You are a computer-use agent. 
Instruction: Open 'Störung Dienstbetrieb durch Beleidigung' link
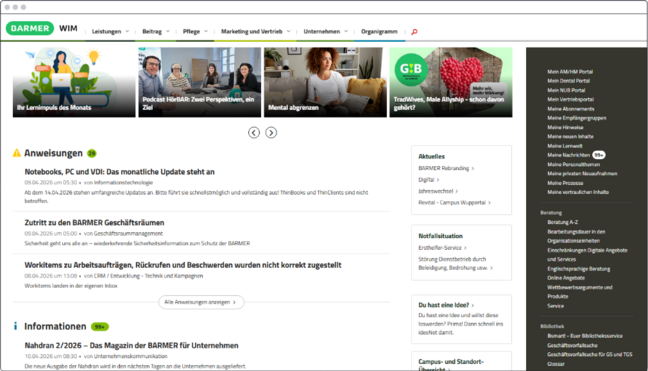click(455, 264)
